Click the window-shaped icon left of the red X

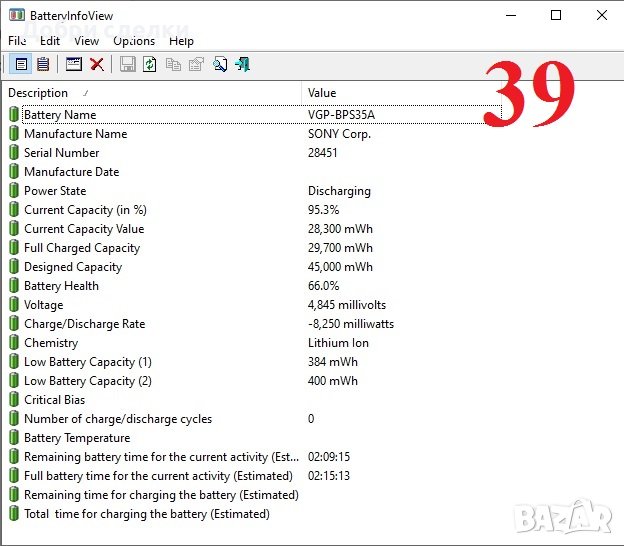[74, 64]
